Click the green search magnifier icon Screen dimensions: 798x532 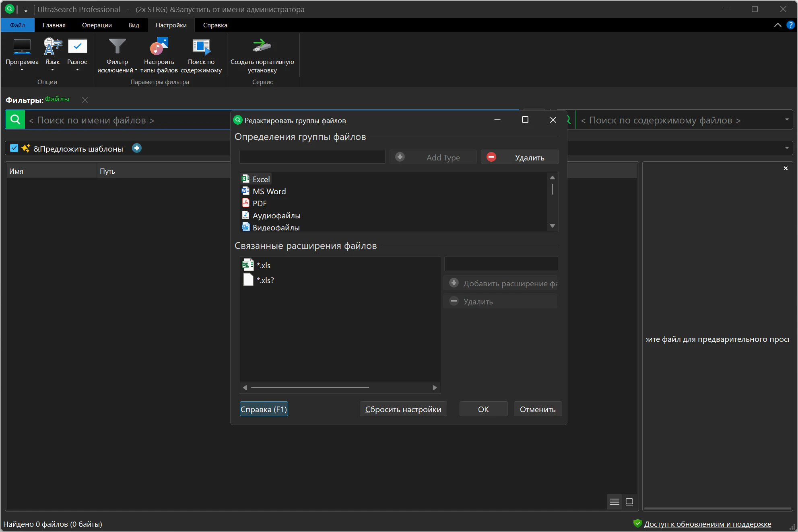coord(15,120)
